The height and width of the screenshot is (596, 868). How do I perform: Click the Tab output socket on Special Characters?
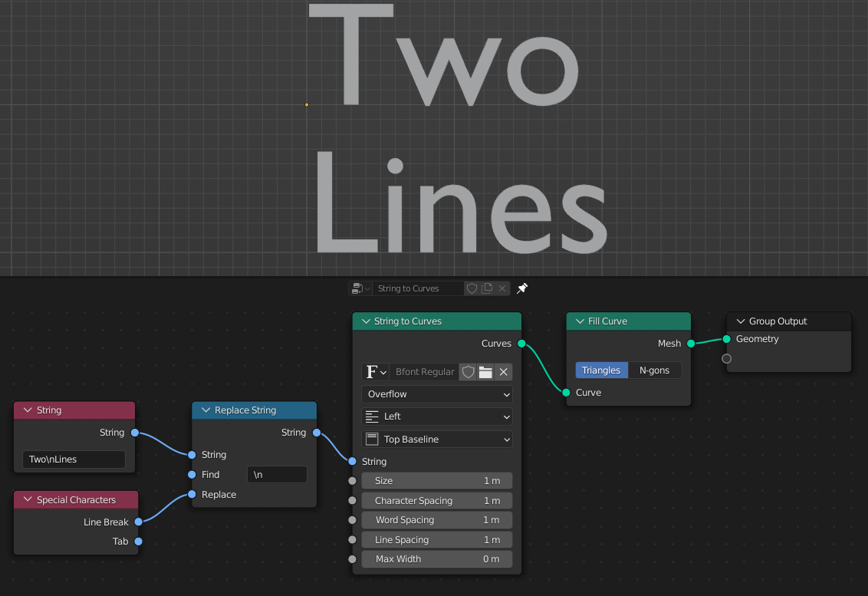139,542
